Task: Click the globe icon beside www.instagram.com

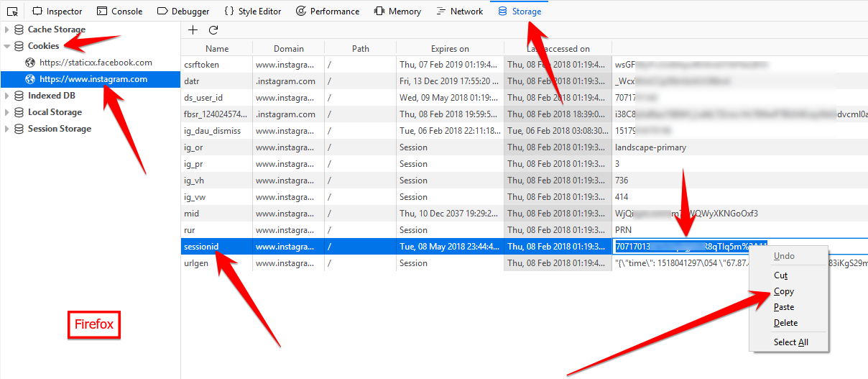Action: click(x=30, y=79)
